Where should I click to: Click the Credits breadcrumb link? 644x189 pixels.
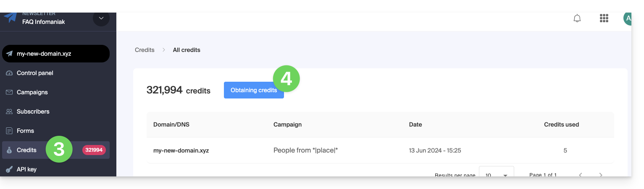145,50
